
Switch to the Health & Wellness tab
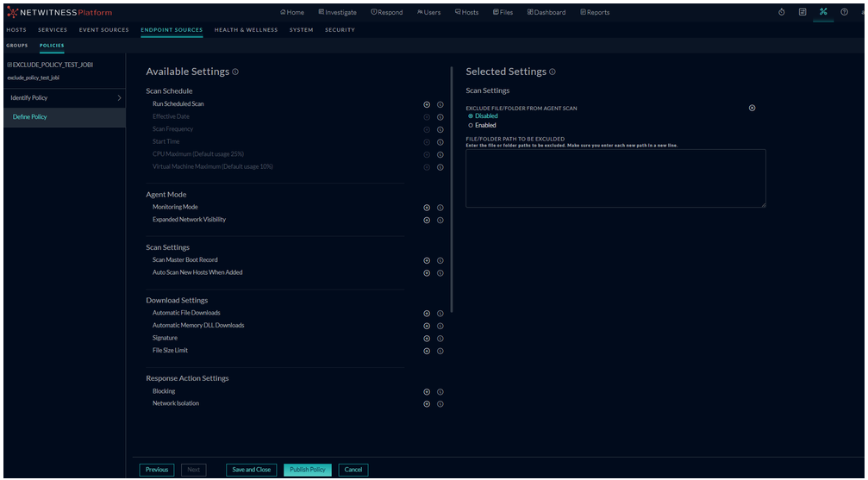(x=247, y=30)
